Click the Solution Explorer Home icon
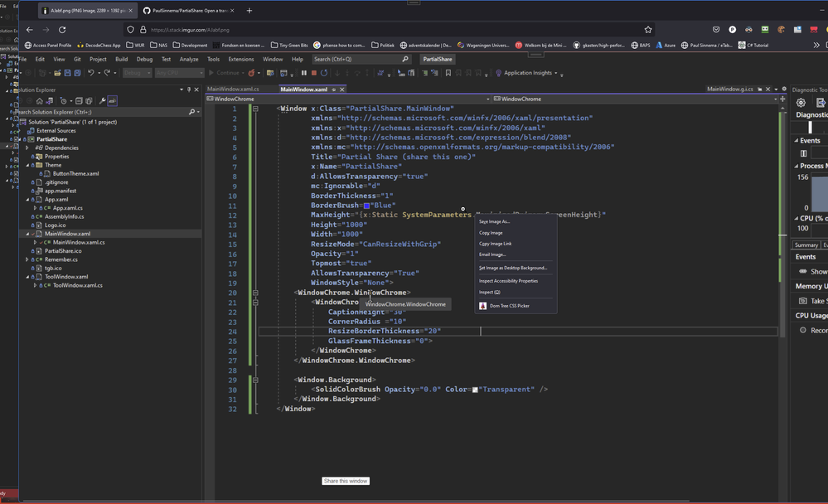The height and width of the screenshot is (504, 828). click(39, 101)
